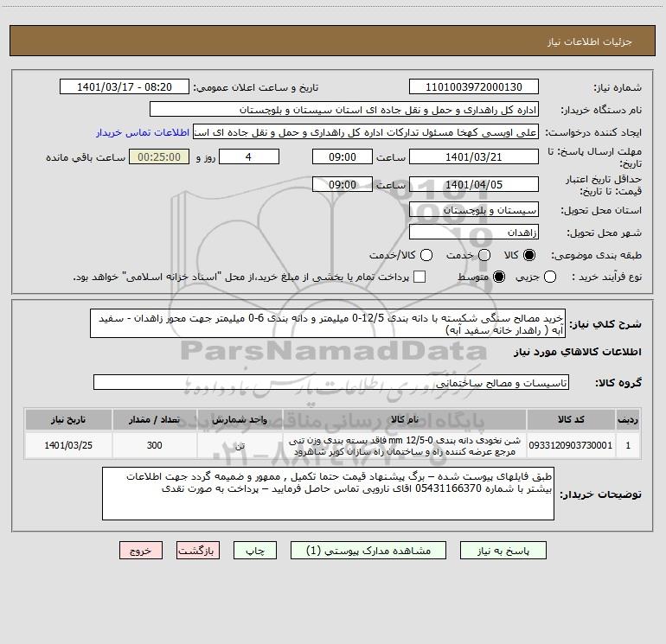Select the کالا radio button
The height and width of the screenshot is (644, 666).
click(529, 255)
